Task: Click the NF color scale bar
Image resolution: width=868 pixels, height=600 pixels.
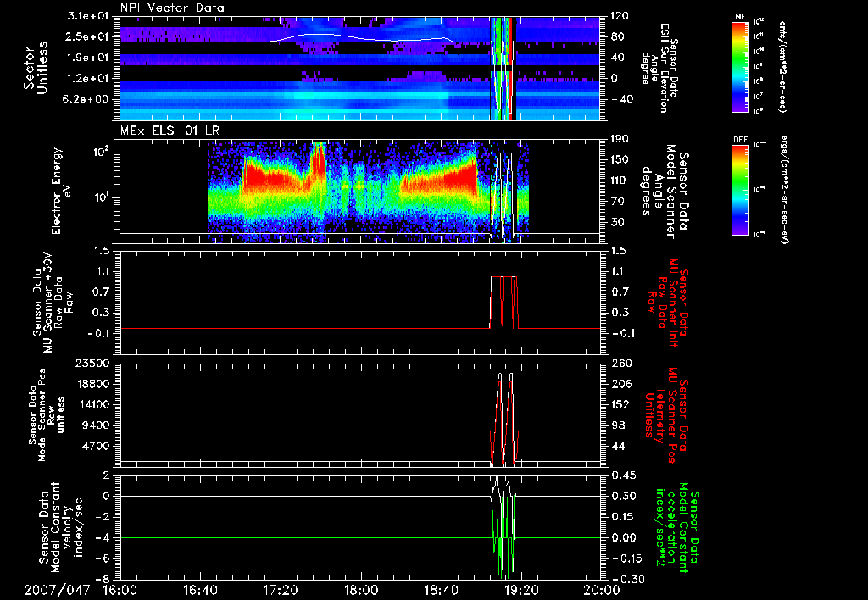Action: pos(740,66)
